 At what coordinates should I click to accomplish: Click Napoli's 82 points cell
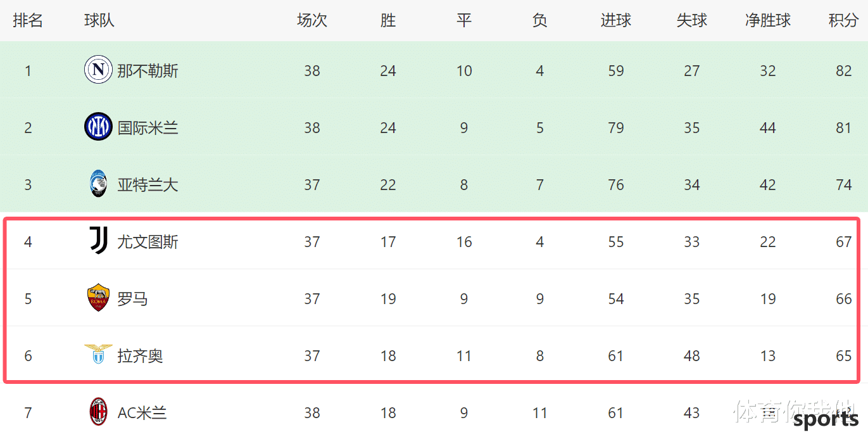[843, 70]
